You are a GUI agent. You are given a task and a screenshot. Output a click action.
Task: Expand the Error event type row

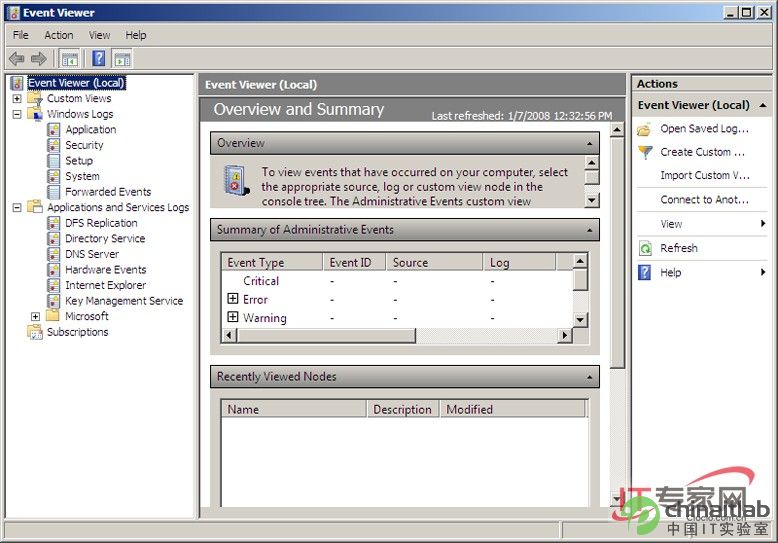coord(233,299)
